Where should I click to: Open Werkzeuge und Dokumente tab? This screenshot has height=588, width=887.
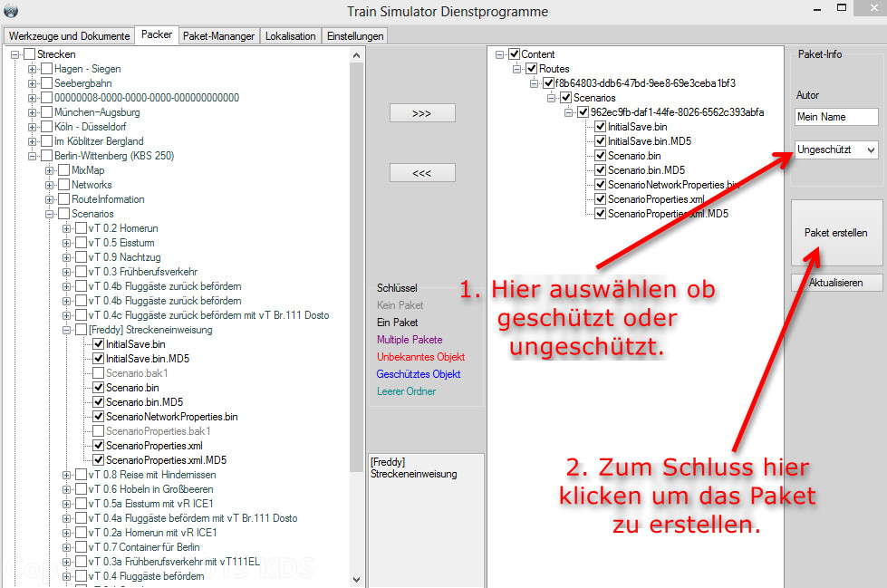click(69, 36)
